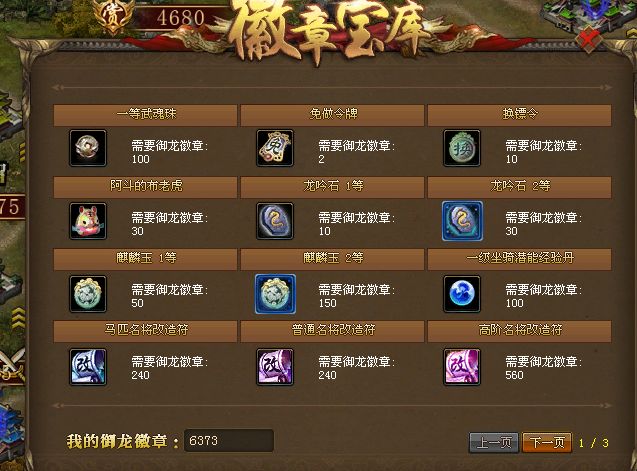The width and height of the screenshot is (637, 471).
Task: Pick the purple 普通名将改造符 icon
Action: (275, 367)
